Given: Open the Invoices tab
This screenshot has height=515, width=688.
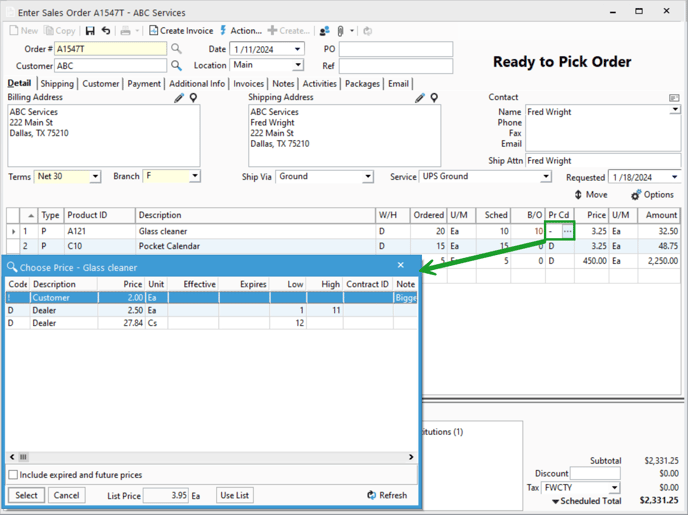Looking at the screenshot, I should [248, 84].
